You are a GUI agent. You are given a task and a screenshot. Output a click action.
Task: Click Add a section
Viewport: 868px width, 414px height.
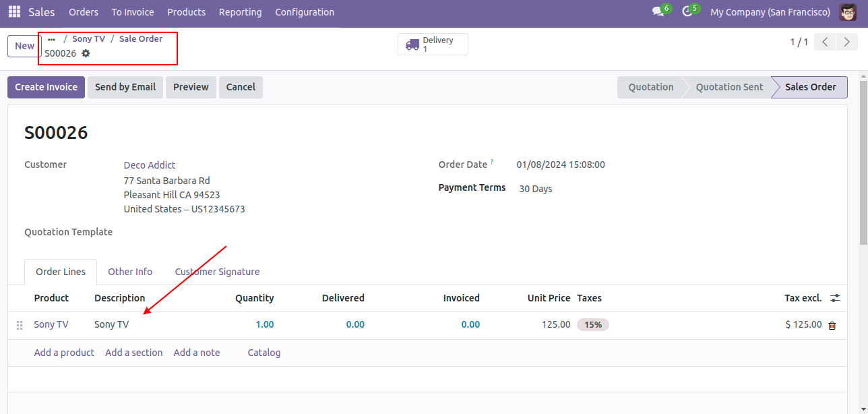134,353
